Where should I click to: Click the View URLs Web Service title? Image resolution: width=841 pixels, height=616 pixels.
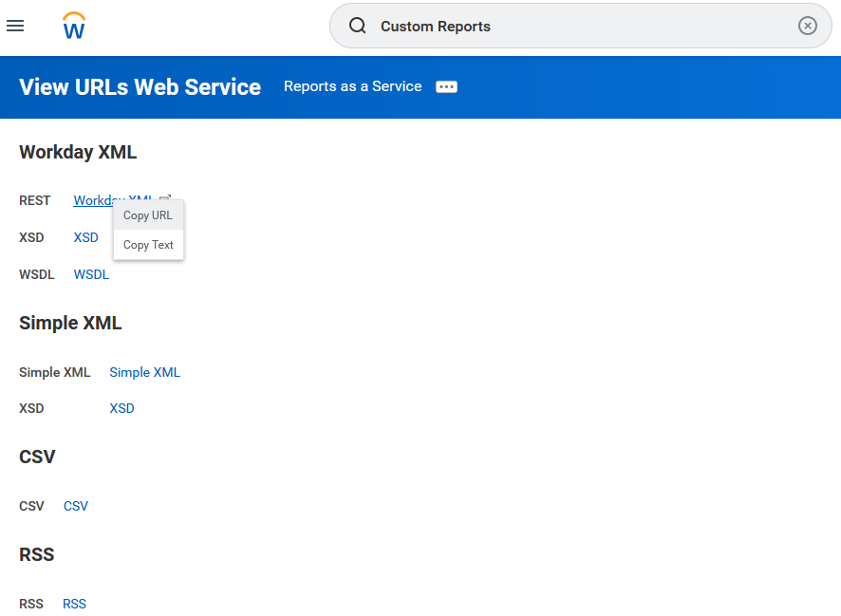(140, 86)
